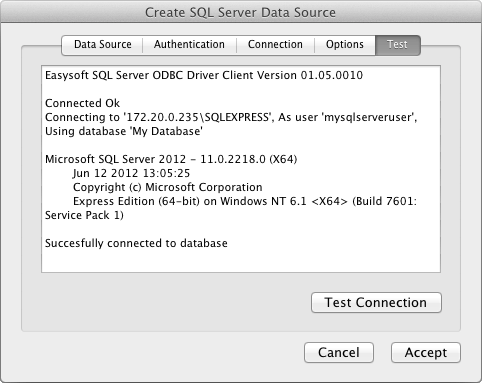This screenshot has width=482, height=383.
Task: Click the 'Connecting to 172.20.0.235\SQLEXPRESS' line
Action: (231, 117)
